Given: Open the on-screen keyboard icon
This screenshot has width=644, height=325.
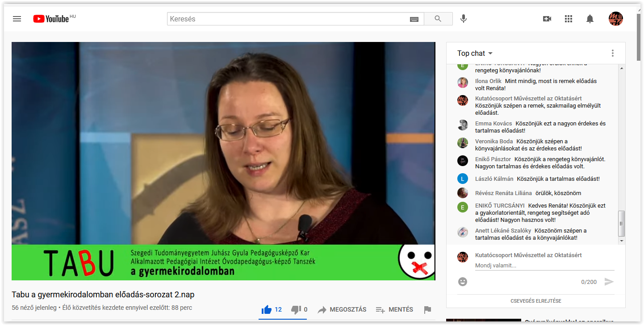Looking at the screenshot, I should click(414, 19).
